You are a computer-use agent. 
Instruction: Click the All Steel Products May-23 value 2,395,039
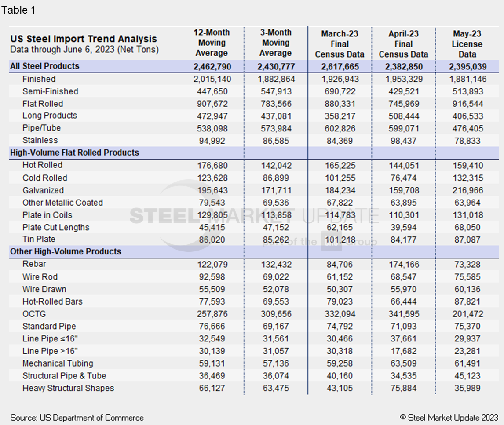[467, 67]
